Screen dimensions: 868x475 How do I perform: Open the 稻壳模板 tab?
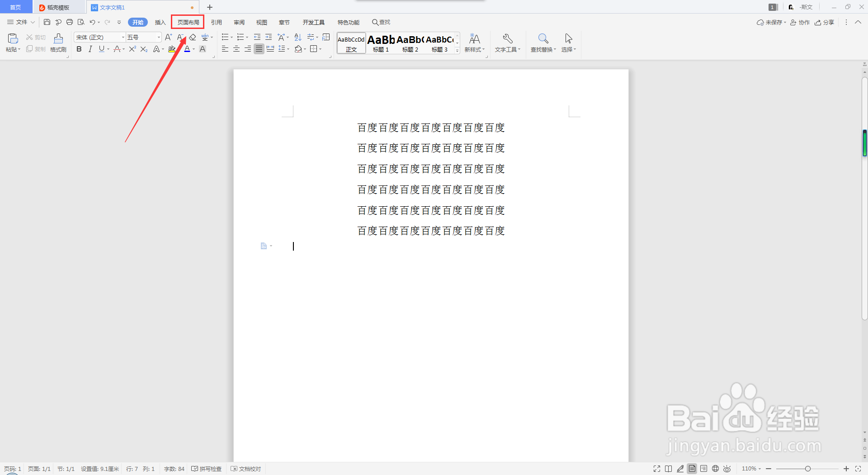click(x=58, y=7)
